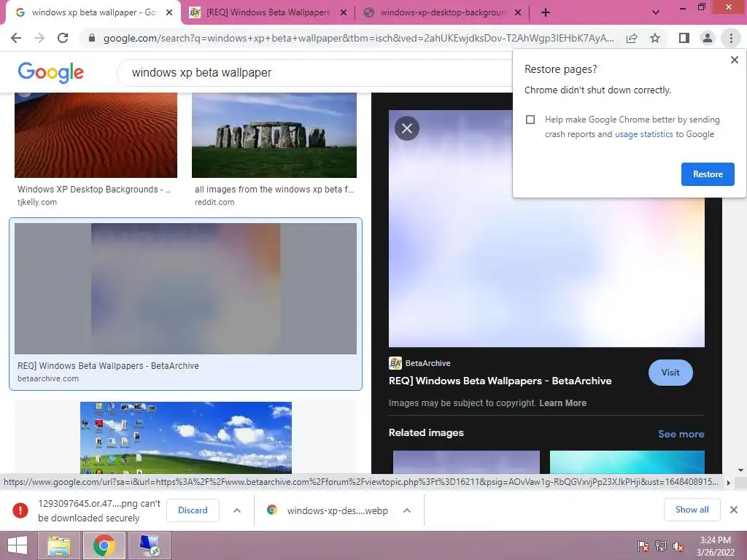Viewport: 747px width, 560px height.
Task: Open the tab search dropdown arrow
Action: tap(656, 12)
